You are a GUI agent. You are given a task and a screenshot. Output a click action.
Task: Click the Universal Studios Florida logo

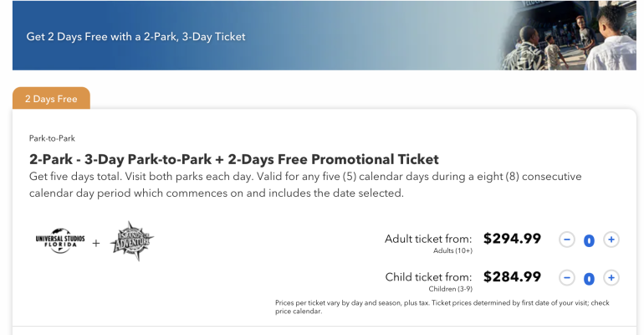(60, 241)
